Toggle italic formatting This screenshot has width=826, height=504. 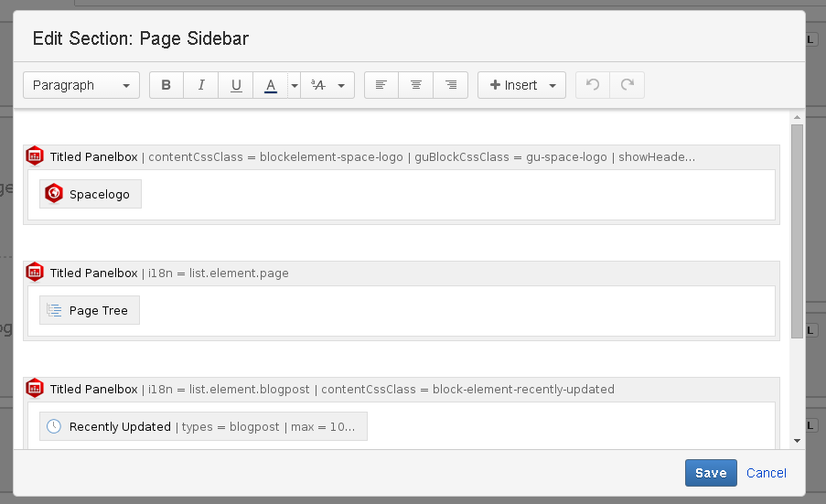point(201,85)
